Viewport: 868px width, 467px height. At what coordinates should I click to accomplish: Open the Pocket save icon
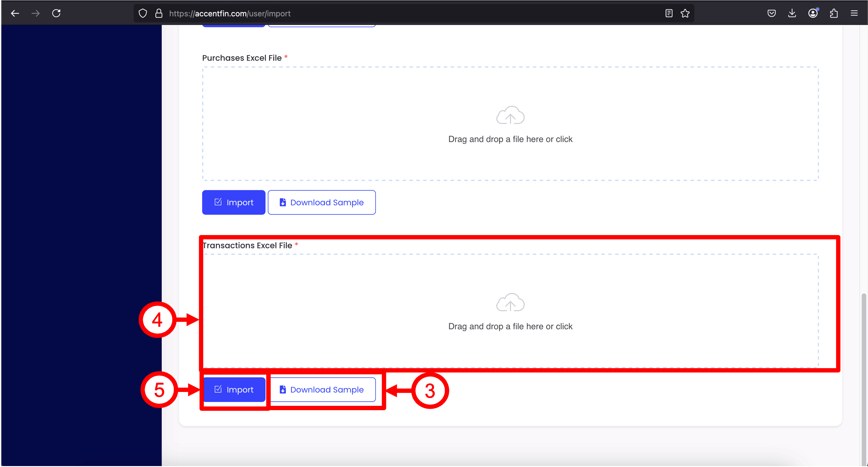pyautogui.click(x=772, y=14)
